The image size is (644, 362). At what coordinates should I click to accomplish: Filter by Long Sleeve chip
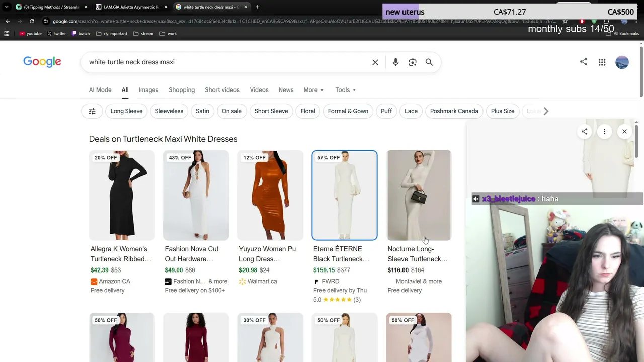(126, 111)
